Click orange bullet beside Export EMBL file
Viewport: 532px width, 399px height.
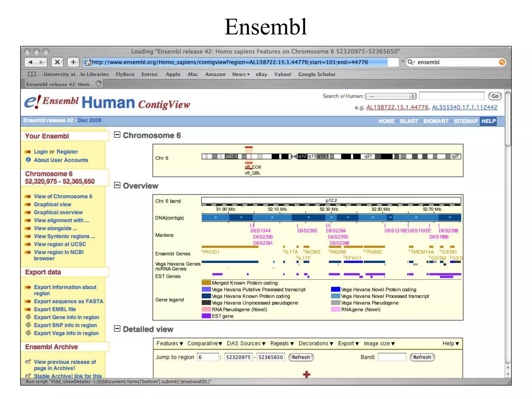[x=27, y=309]
